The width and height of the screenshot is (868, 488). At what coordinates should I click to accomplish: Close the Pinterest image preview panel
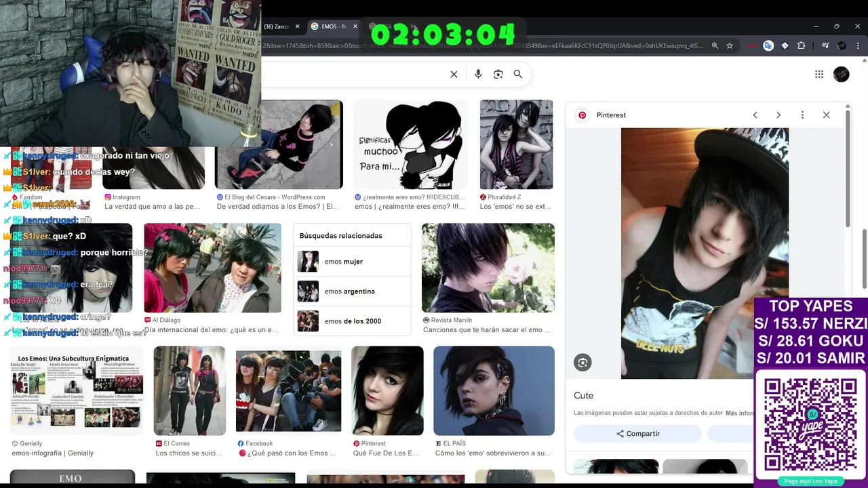tap(826, 115)
